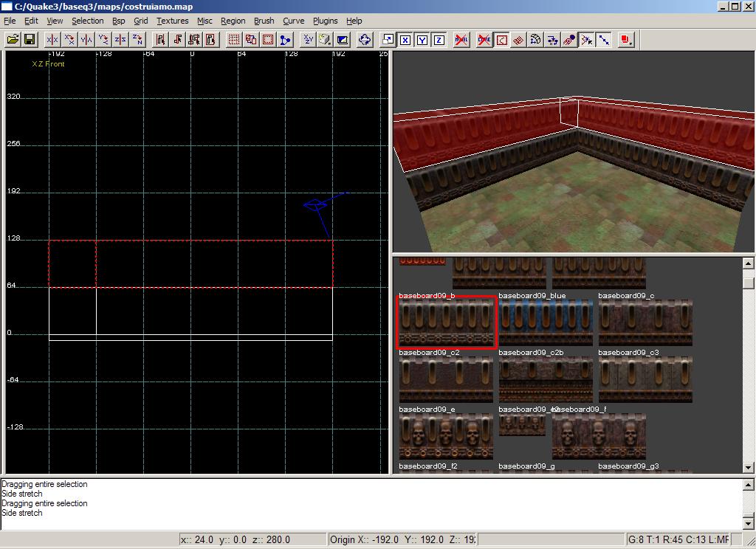Click the overlapping red squares toolbar icon
The image size is (756, 549).
[x=251, y=40]
